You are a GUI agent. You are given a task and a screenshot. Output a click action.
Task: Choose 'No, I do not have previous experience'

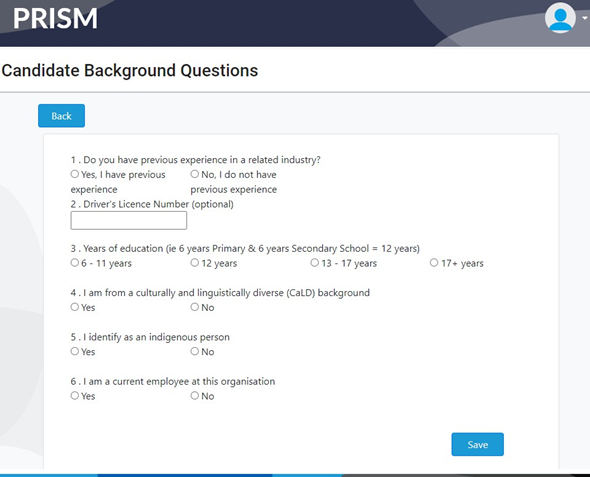pos(195,174)
